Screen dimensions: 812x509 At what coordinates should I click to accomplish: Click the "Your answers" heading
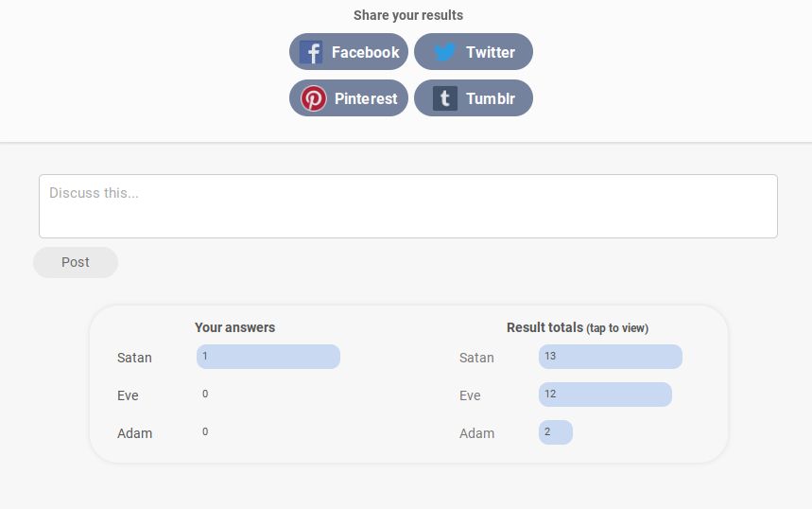(234, 327)
